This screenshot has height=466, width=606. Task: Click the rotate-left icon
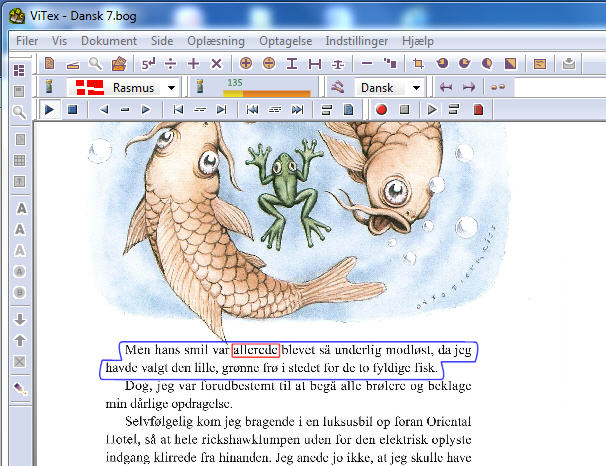tap(442, 63)
